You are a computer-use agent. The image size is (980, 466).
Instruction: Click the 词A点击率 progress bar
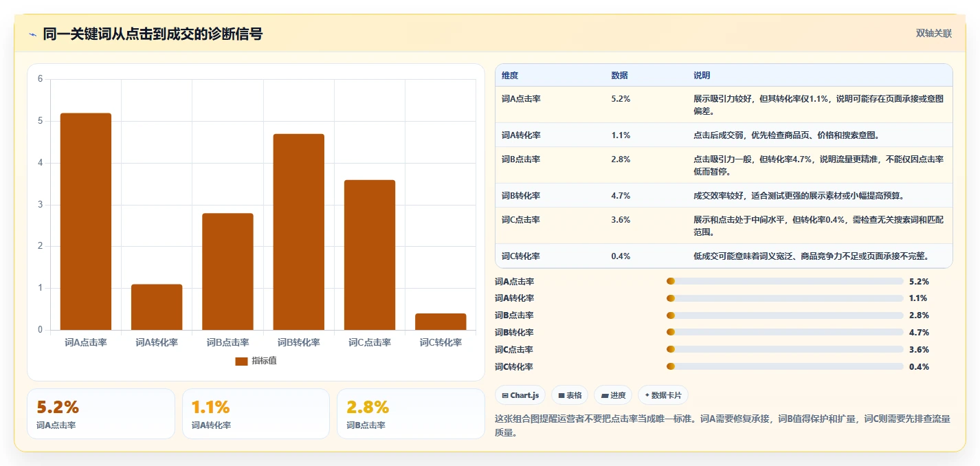click(785, 281)
